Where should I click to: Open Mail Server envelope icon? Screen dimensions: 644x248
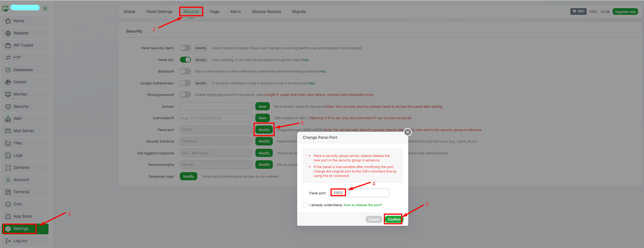pos(8,131)
